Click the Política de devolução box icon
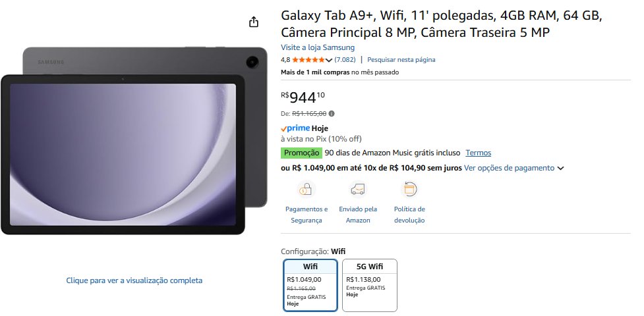Image resolution: width=644 pixels, height=316 pixels. (409, 190)
